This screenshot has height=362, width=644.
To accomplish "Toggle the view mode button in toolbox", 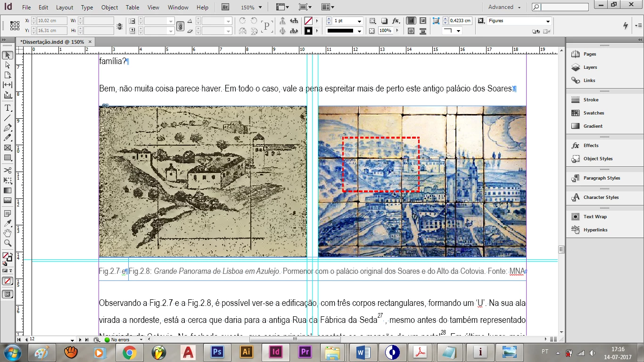I will pyautogui.click(x=8, y=294).
